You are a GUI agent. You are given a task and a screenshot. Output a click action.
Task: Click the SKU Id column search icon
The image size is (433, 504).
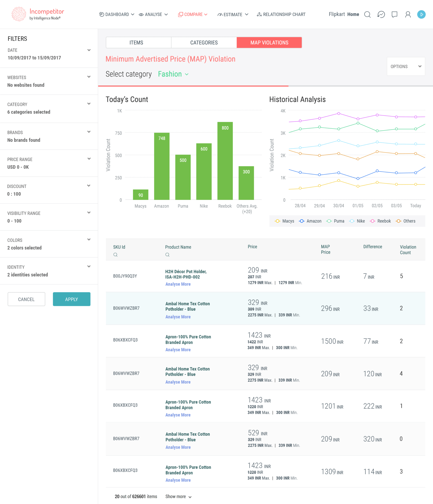click(115, 254)
